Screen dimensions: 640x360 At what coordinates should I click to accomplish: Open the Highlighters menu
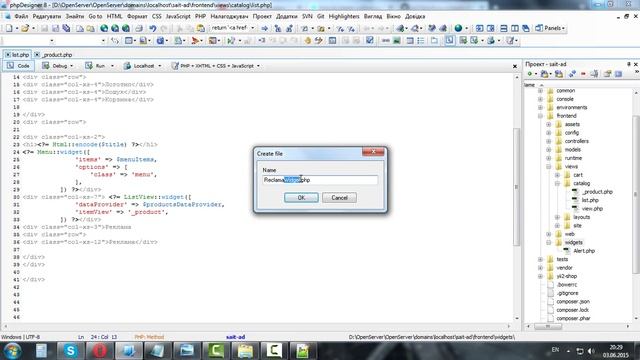tap(344, 16)
